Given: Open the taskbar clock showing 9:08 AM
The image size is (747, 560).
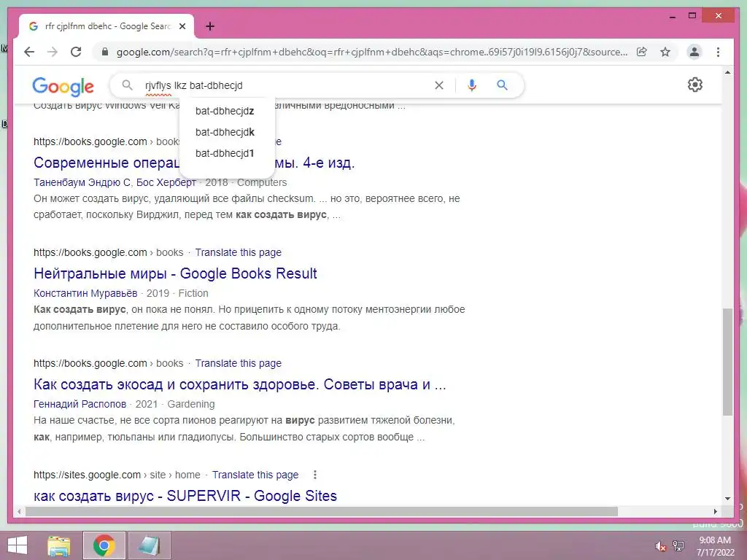Looking at the screenshot, I should [715, 546].
